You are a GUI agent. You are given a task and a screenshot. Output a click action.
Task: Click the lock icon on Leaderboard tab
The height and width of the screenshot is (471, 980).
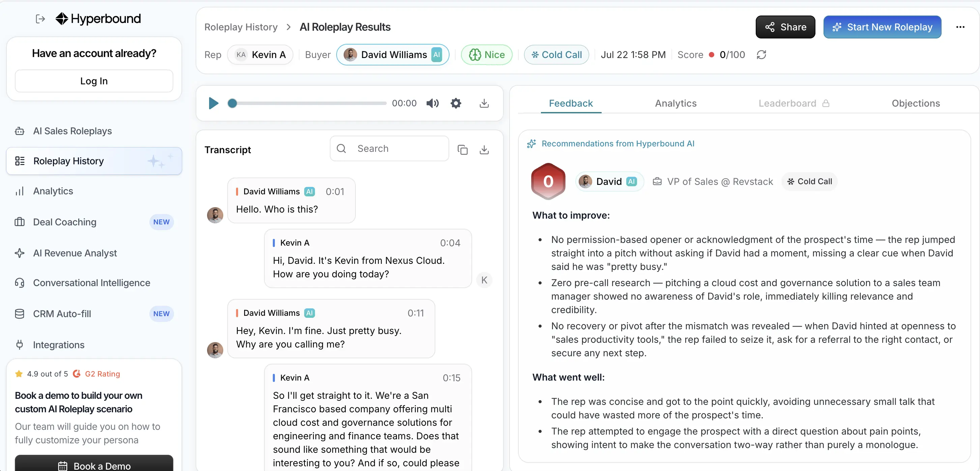[826, 103]
